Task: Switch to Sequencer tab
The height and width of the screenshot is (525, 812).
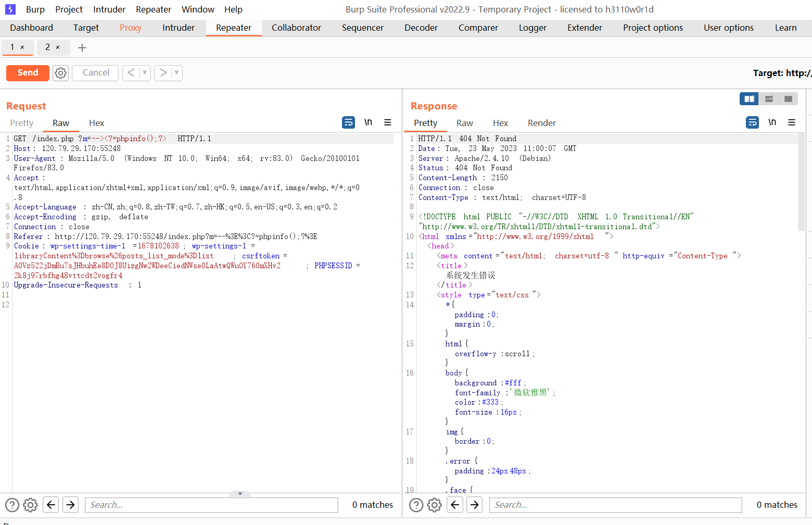Action: point(363,28)
